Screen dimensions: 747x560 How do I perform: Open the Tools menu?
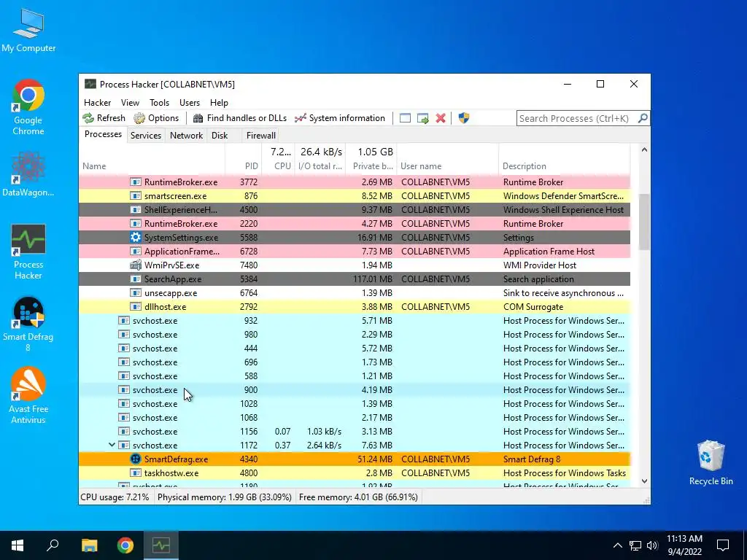(x=159, y=102)
